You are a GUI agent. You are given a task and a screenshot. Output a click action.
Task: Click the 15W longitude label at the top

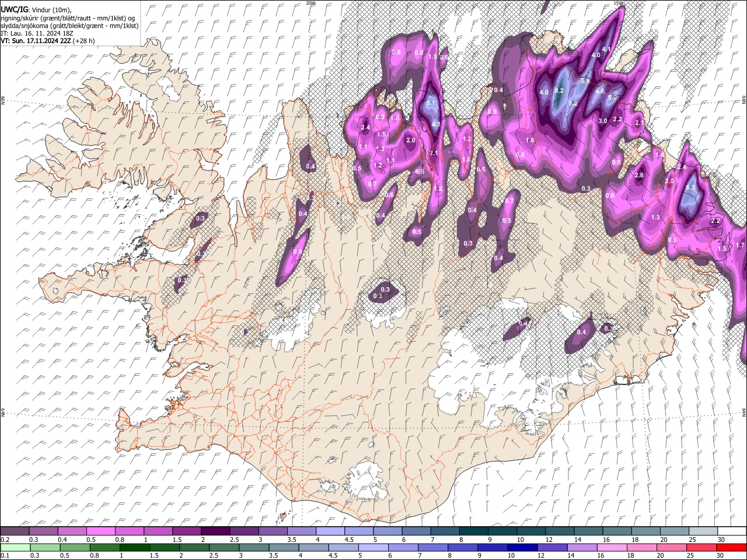[618, 3]
